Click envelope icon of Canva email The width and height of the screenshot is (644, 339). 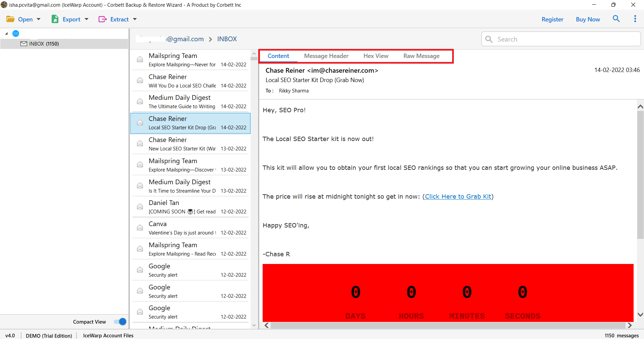pos(140,227)
